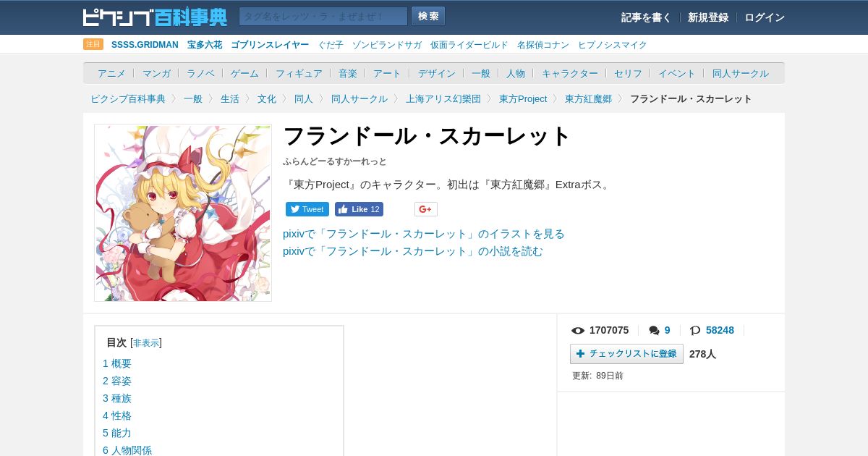This screenshot has height=456, width=868.
Task: Open trending tag 宝多六花
Action: point(205,45)
